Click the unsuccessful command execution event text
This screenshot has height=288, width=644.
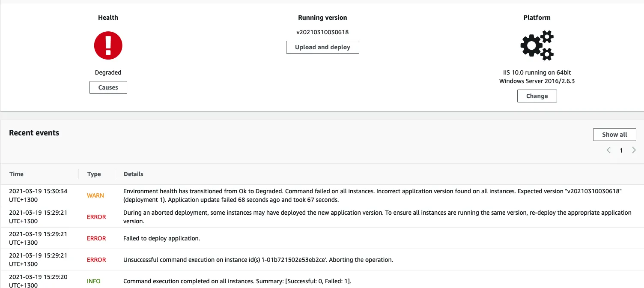point(258,260)
